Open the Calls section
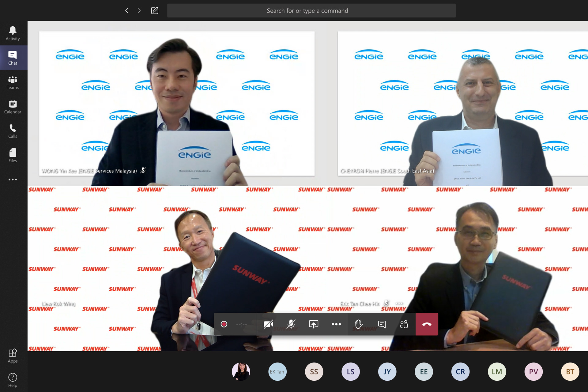 pos(13,131)
